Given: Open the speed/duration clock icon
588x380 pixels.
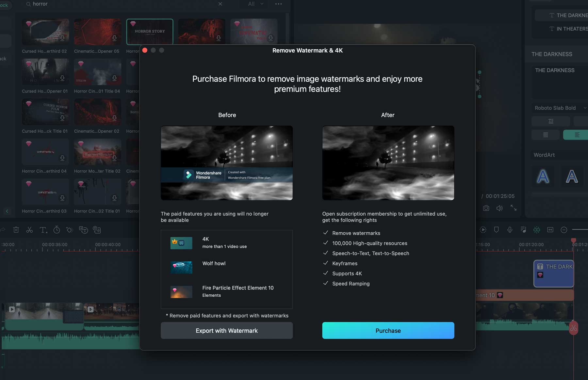Looking at the screenshot, I should 57,230.
